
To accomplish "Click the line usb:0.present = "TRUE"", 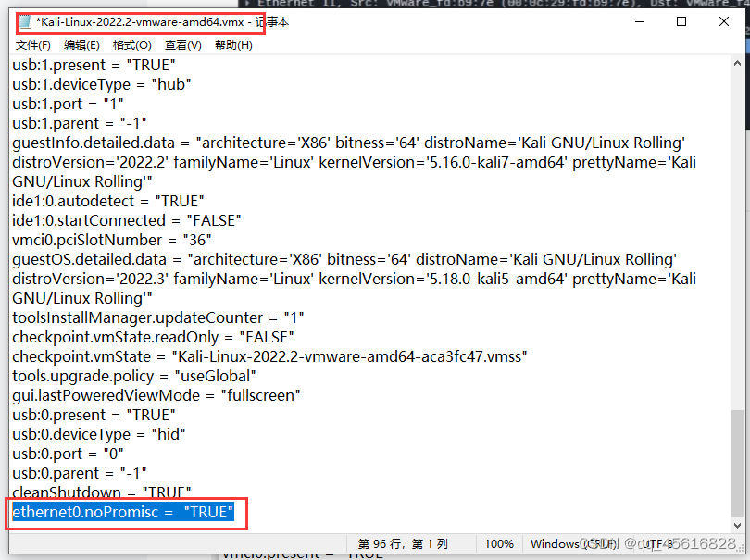I will point(94,415).
